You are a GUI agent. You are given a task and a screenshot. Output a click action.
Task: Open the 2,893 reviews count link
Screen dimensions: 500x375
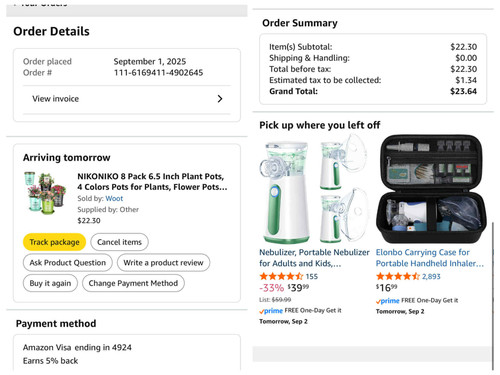pyautogui.click(x=431, y=276)
